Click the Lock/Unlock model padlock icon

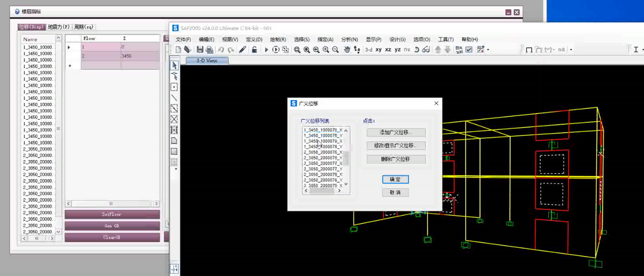pyautogui.click(x=254, y=50)
